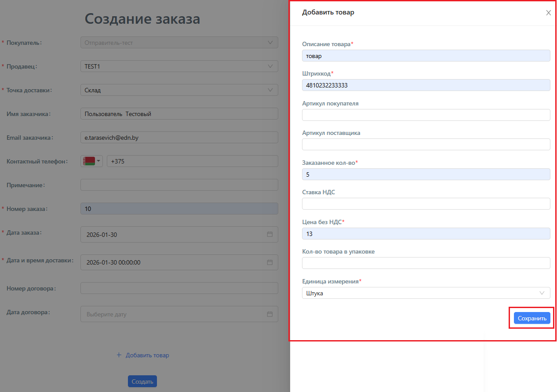Click the Ставка НДС input field
The image size is (557, 392).
[x=426, y=204]
